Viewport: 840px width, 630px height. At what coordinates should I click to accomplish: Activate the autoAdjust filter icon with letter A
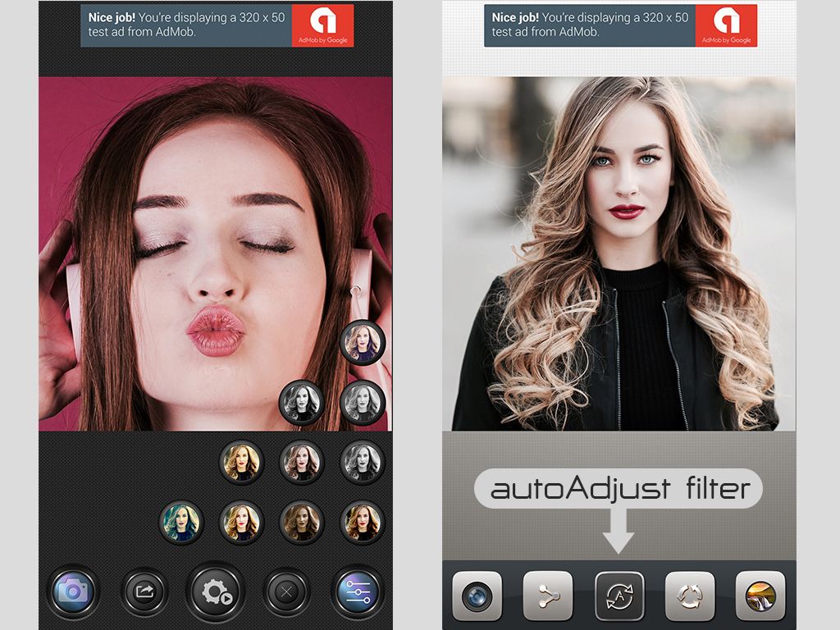[619, 596]
